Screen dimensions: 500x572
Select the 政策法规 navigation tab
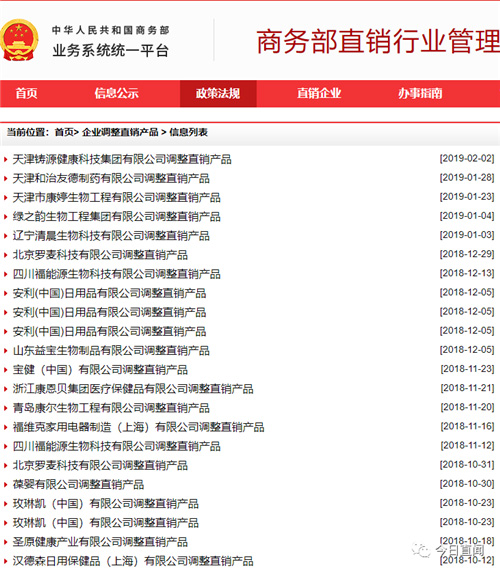(218, 93)
